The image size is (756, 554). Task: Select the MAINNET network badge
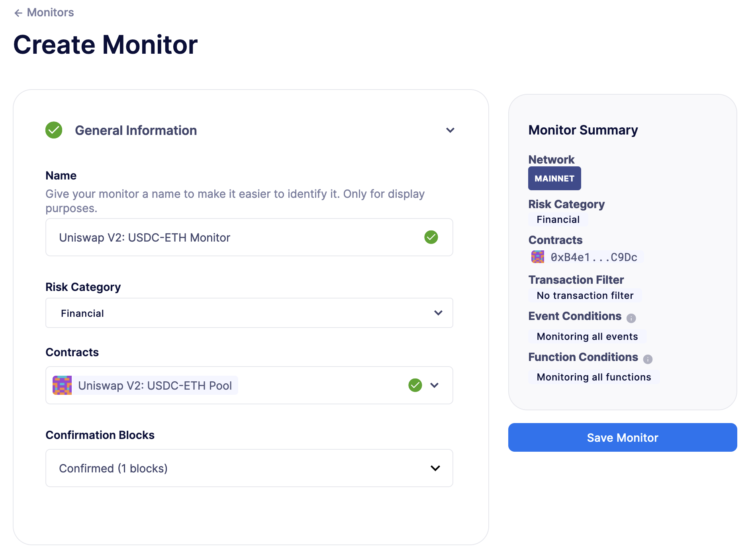point(554,178)
